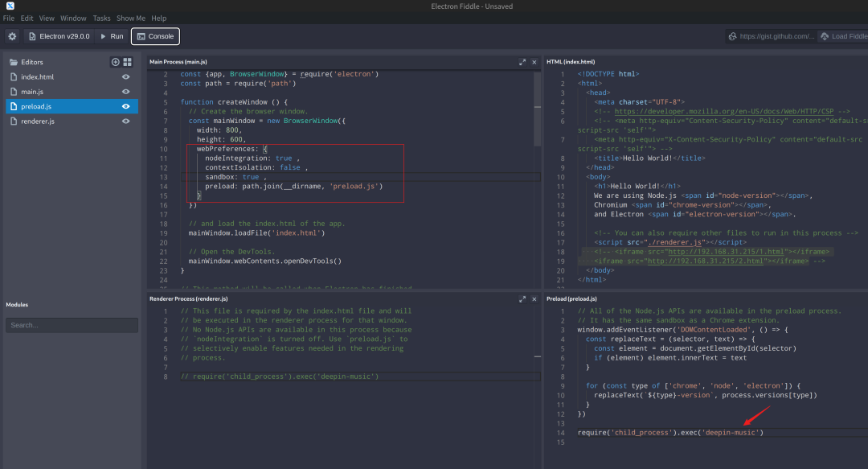Open the Show Me menu
The width and height of the screenshot is (868, 469).
[131, 18]
